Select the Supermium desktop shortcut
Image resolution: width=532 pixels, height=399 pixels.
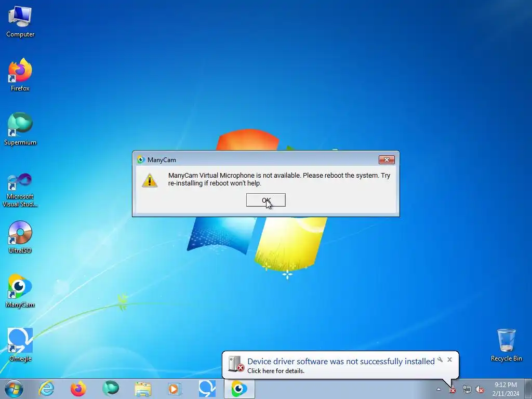[x=20, y=129]
